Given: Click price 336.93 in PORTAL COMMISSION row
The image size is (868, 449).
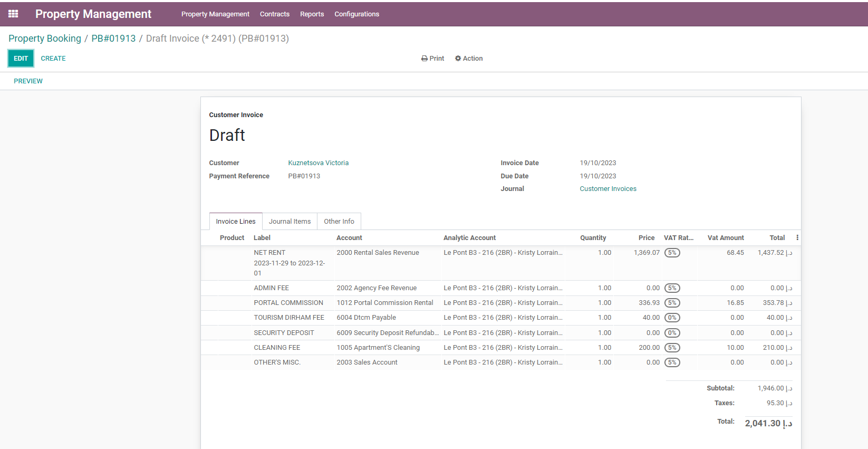Looking at the screenshot, I should click(649, 303).
